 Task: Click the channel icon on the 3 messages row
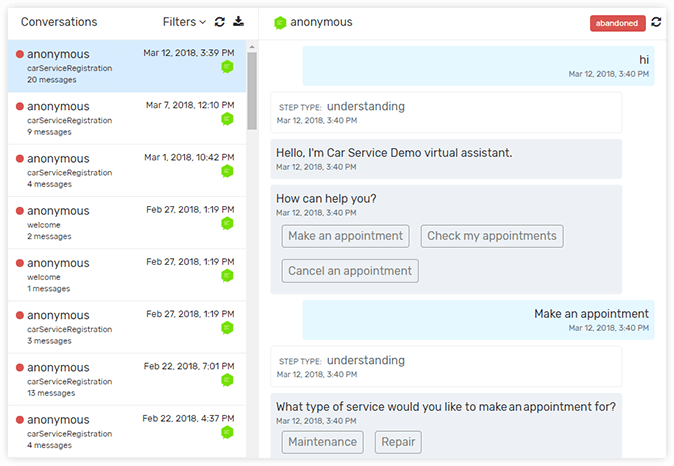(x=227, y=328)
